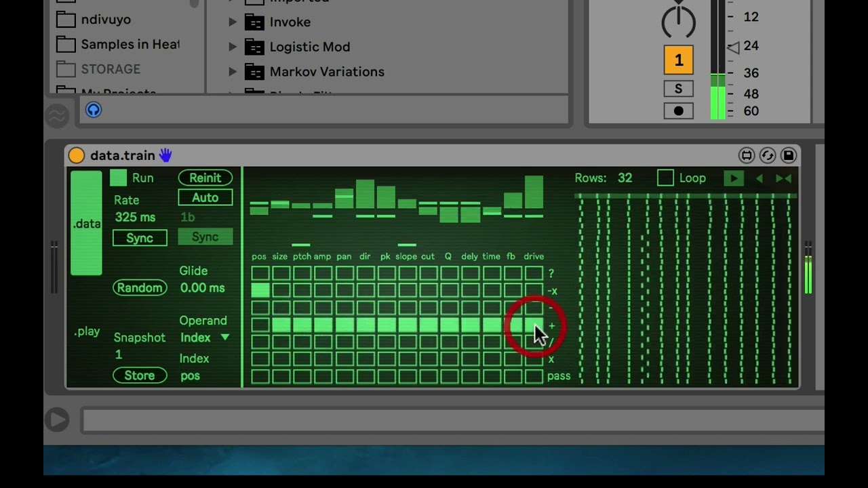Click the Random button
Viewport: 868px width, 488px height.
(x=140, y=287)
